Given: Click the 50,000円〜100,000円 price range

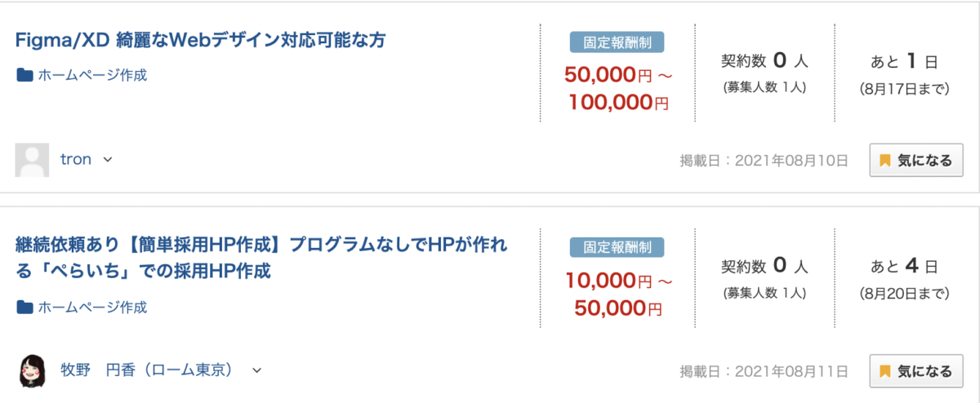Looking at the screenshot, I should tap(618, 89).
